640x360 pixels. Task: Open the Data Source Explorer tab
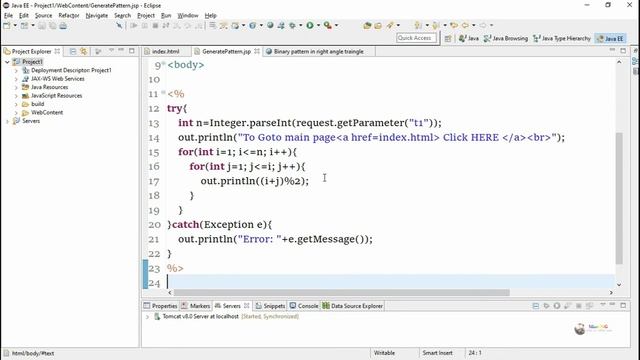click(352, 306)
